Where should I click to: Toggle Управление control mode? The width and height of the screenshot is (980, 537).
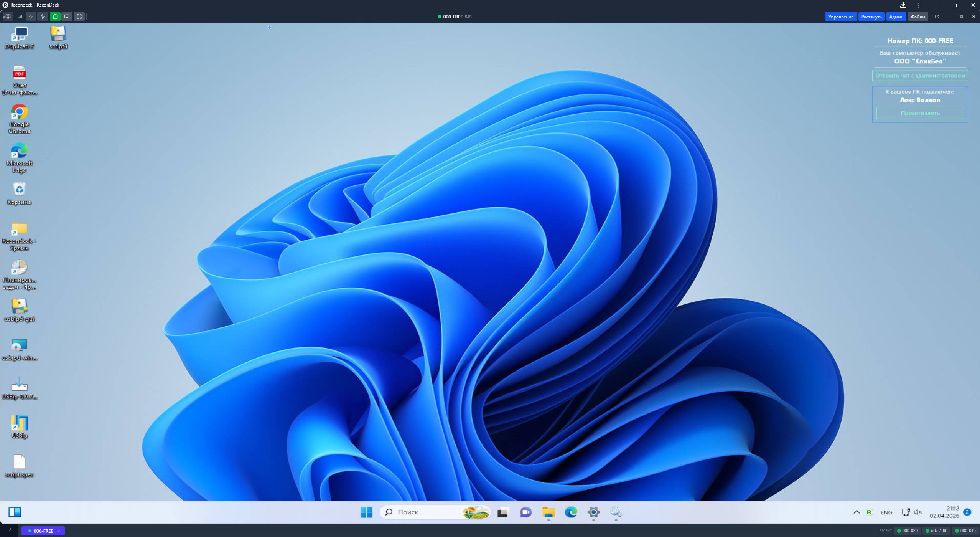point(840,17)
